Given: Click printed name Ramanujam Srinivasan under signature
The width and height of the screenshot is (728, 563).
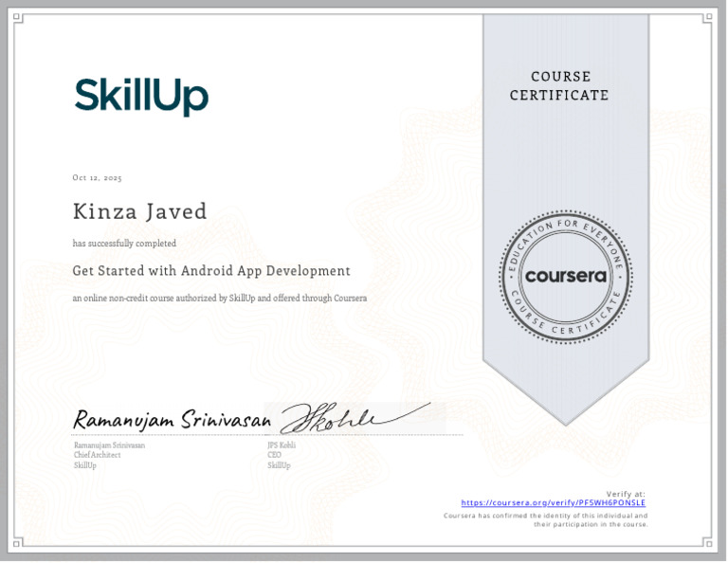Looking at the screenshot, I should tap(109, 445).
